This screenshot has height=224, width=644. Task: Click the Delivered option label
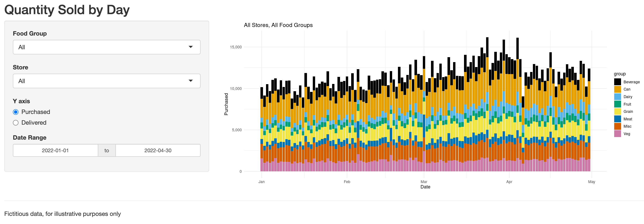tap(34, 123)
